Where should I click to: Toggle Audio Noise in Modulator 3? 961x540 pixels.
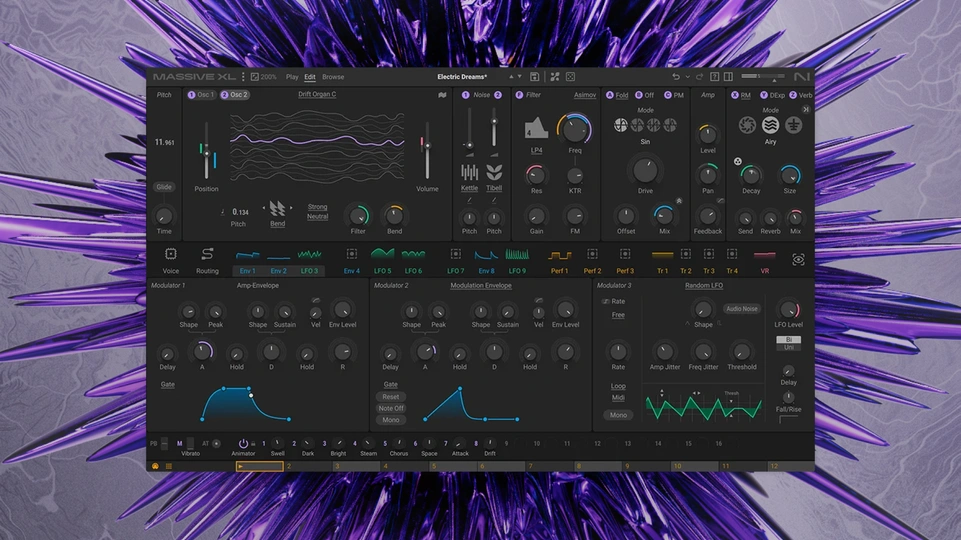pyautogui.click(x=742, y=309)
